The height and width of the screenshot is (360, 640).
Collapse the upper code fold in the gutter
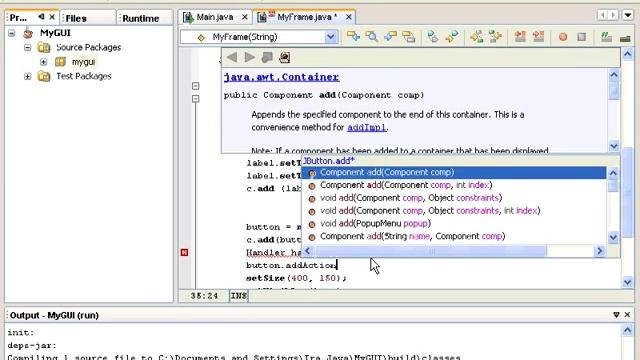(x=196, y=86)
